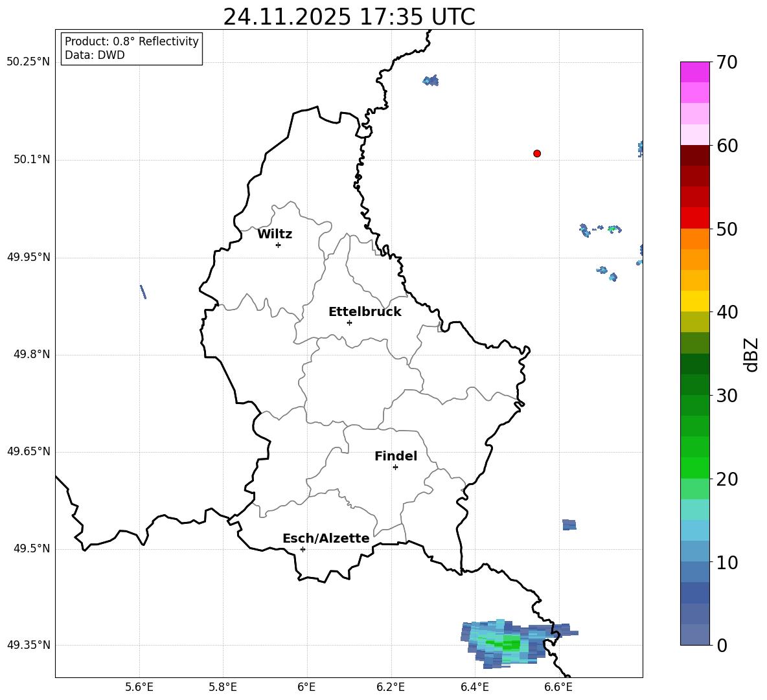Screen dimensions: 767x700
Task: Click the yellow colorbar segment above 40
Action: 694,301
